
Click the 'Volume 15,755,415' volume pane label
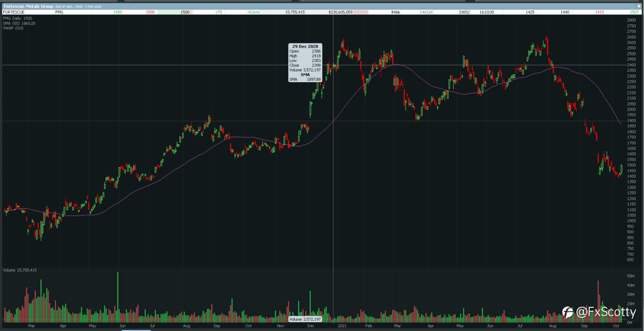(x=20, y=270)
